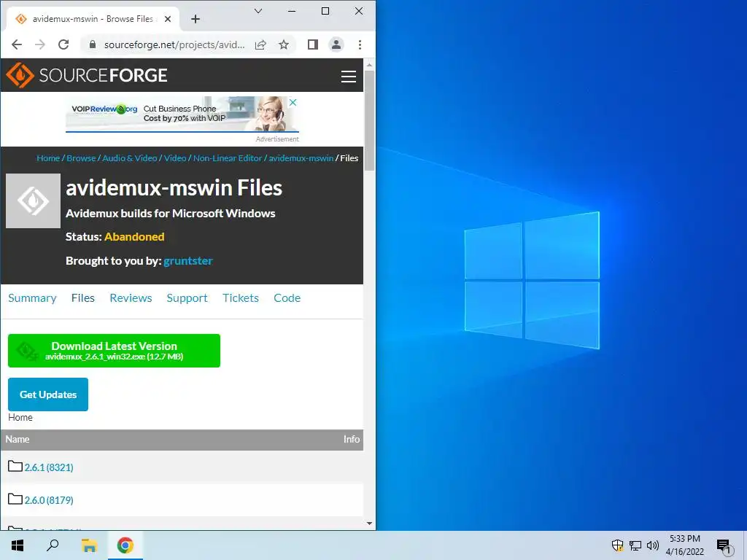Screen dimensions: 747x560
Task: Switch to the Files tab
Action: point(83,298)
